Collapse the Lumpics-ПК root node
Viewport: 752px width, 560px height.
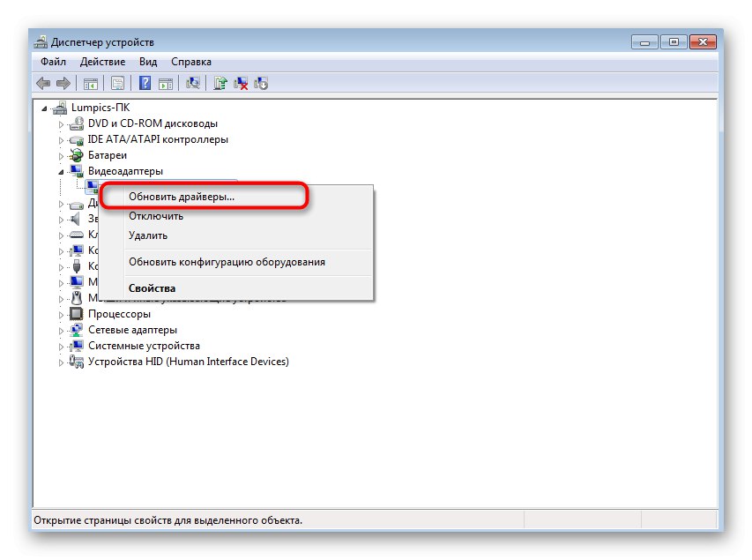[44, 108]
